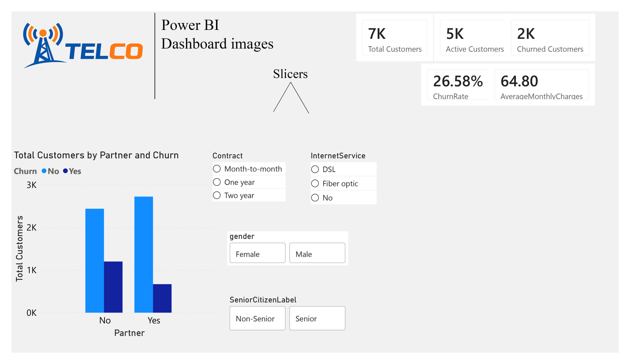Filter by Male gender button
This screenshot has height=364, width=630.
tap(317, 253)
